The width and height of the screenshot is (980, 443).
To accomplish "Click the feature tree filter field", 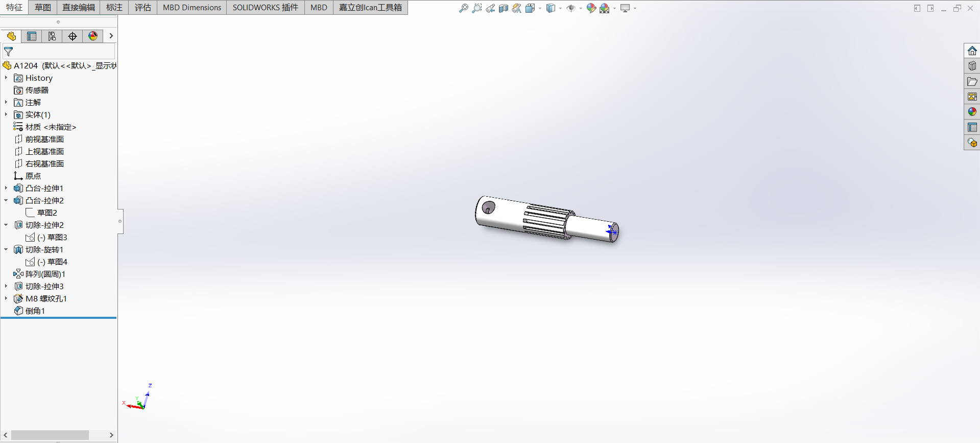I will 59,52.
